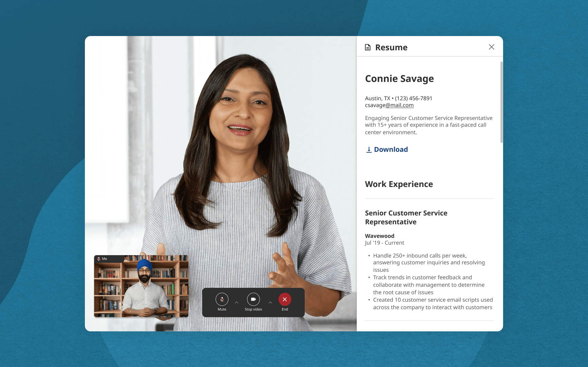Click the phone number (123) 456-7891
The height and width of the screenshot is (367, 588).
coord(414,98)
